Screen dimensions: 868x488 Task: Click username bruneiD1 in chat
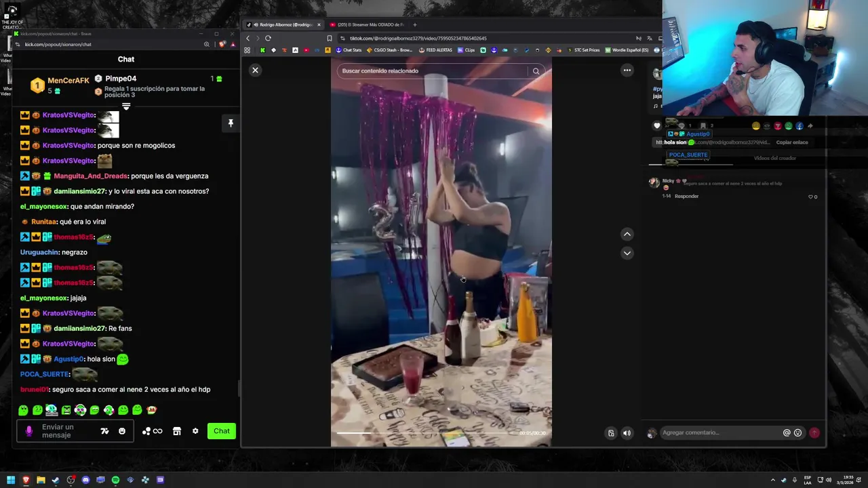point(35,390)
